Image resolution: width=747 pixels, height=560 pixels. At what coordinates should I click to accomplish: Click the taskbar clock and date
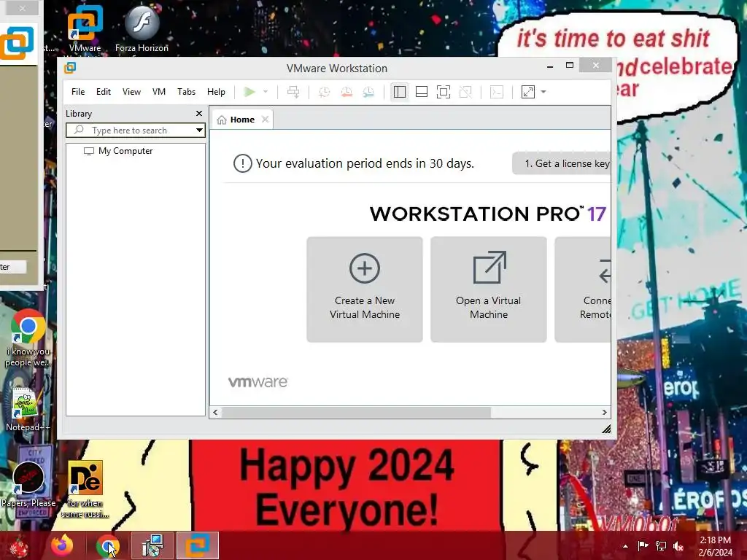tap(715, 546)
